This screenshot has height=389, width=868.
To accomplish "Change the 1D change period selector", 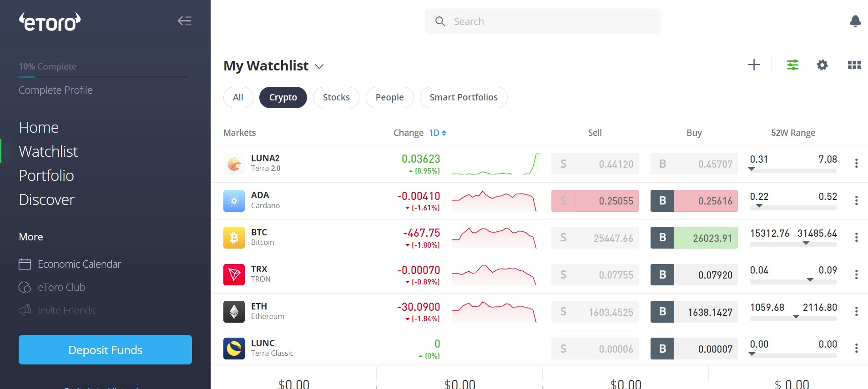I will [x=438, y=133].
